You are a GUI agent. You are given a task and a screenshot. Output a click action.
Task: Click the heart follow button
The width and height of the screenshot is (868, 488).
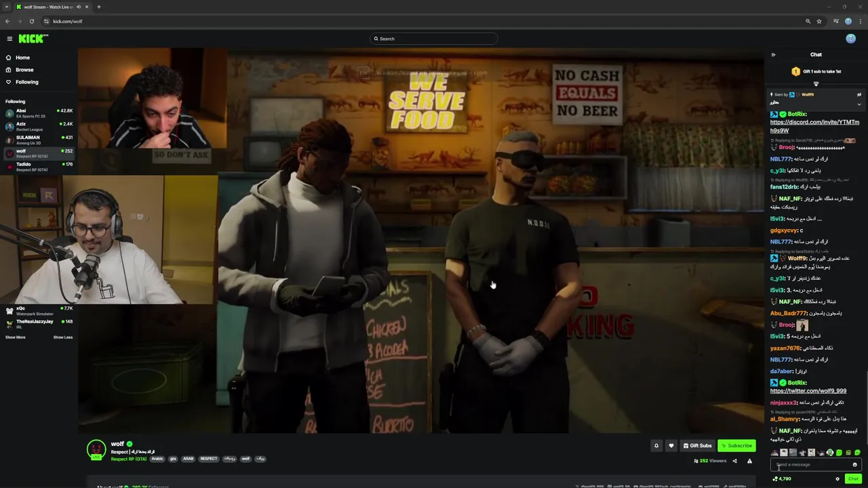point(671,445)
